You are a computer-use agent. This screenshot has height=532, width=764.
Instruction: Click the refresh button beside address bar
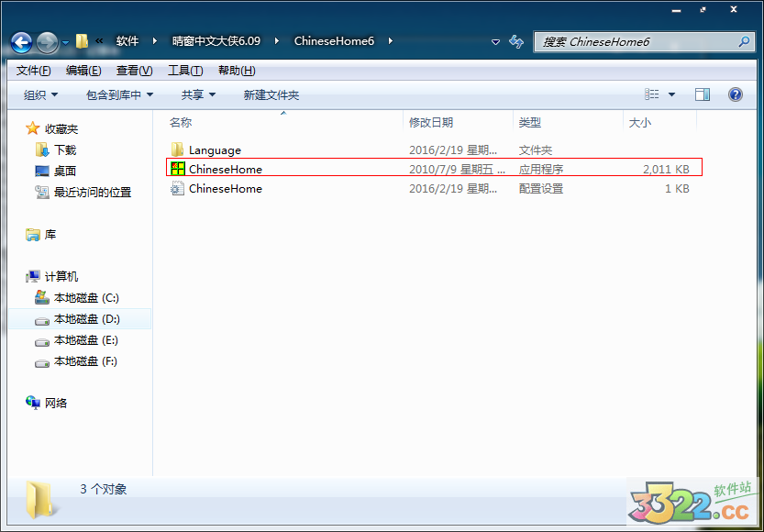tap(516, 41)
